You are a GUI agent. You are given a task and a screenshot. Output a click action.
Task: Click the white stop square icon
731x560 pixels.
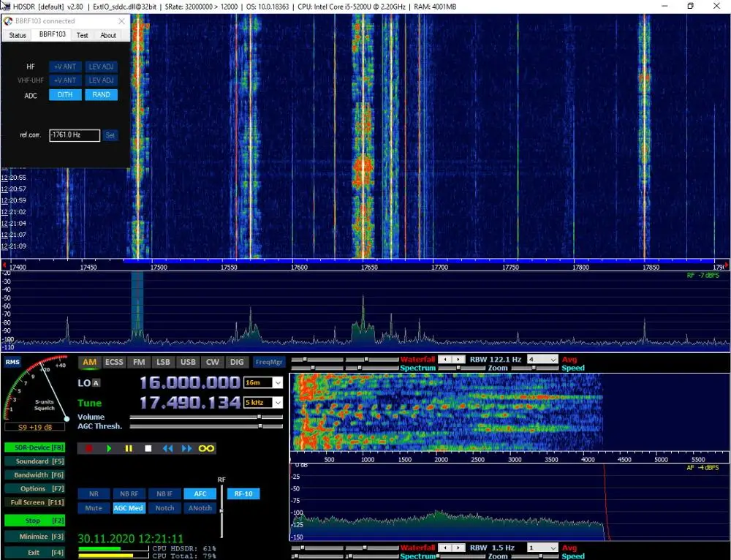(x=148, y=448)
